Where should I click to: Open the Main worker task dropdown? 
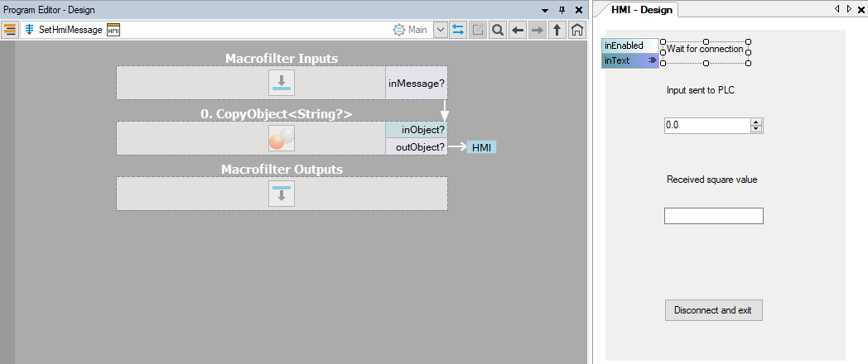[441, 30]
